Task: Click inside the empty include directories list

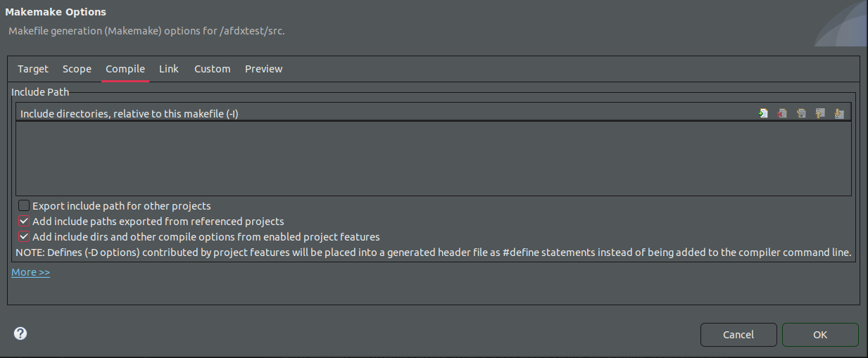Action: pos(433,158)
